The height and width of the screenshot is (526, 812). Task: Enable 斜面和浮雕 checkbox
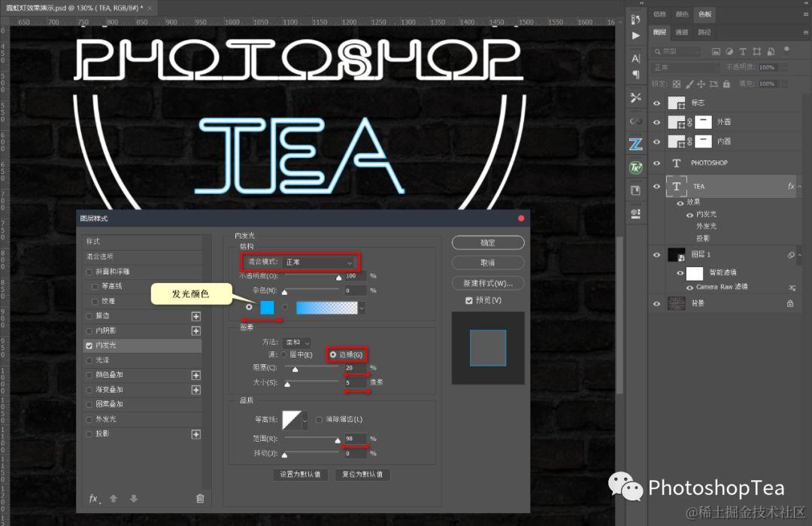[x=89, y=272]
